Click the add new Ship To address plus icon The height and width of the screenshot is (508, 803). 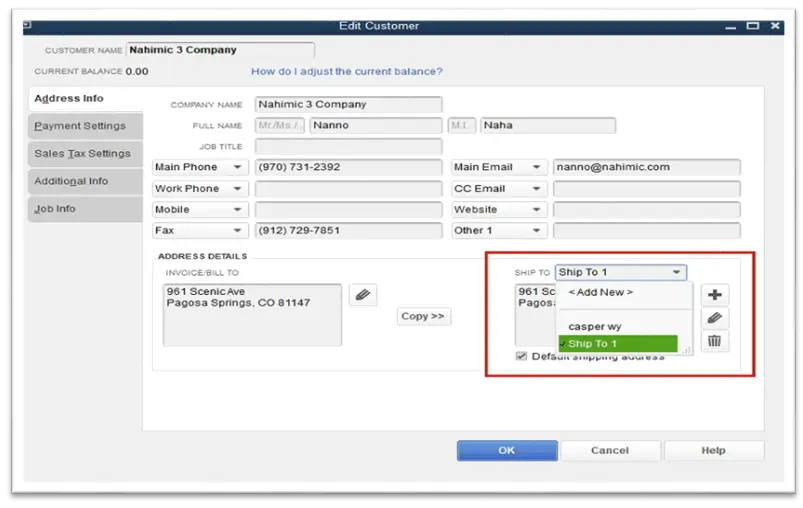(714, 294)
